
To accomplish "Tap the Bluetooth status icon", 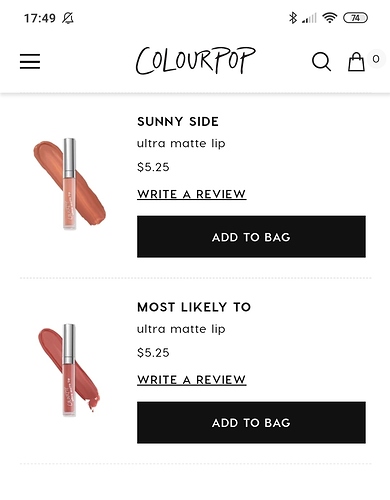I will [293, 18].
